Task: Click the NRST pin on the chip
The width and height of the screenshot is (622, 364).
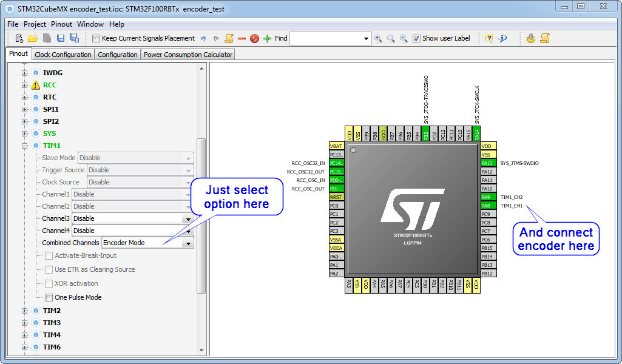Action: 336,197
